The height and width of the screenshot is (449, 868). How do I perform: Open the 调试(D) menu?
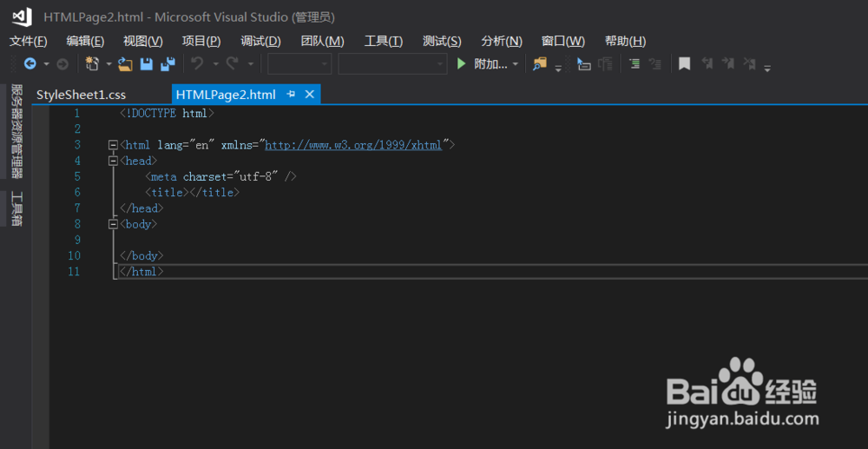260,41
